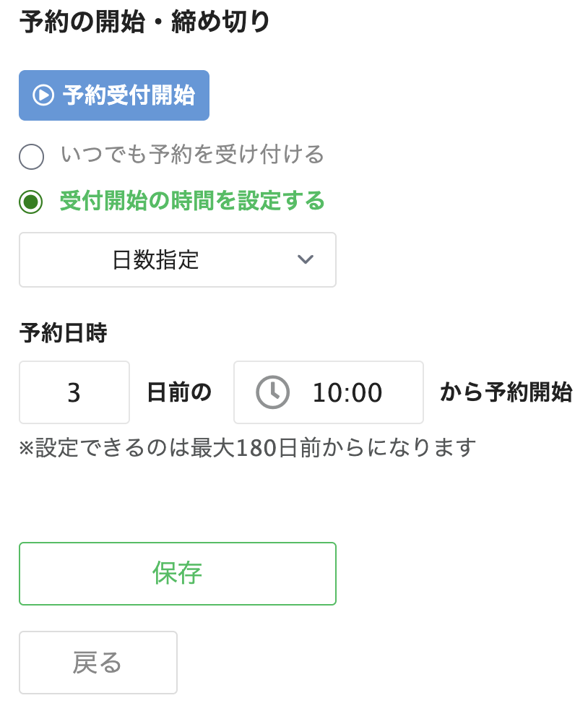
Task: Click the 予約受付開始 blue button
Action: pos(114,95)
